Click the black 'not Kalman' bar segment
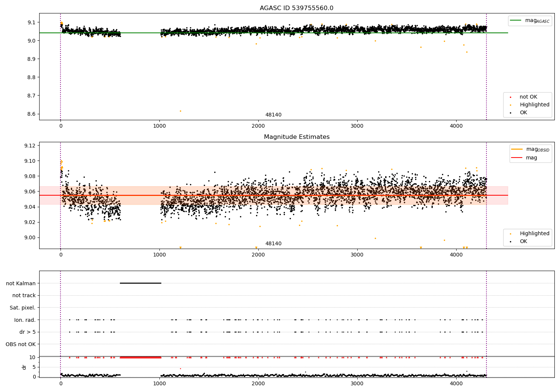This screenshot has width=560, height=392. (x=140, y=283)
